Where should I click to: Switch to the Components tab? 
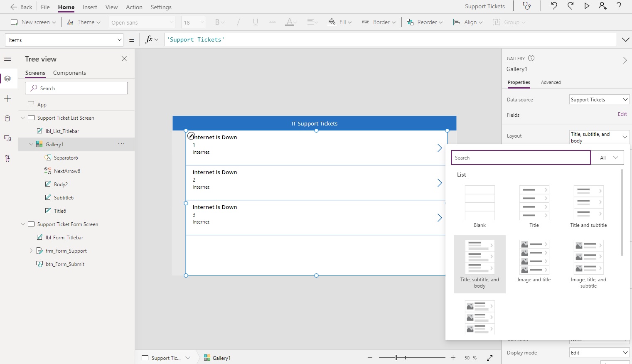tap(69, 73)
